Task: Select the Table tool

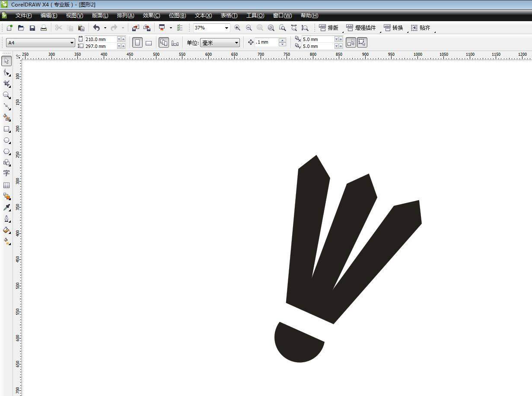Action: [6, 185]
